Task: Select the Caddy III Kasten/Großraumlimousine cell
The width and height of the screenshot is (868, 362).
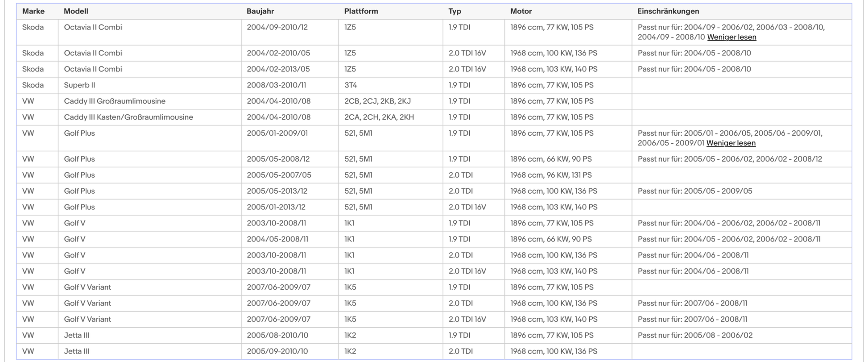Action: tap(128, 117)
